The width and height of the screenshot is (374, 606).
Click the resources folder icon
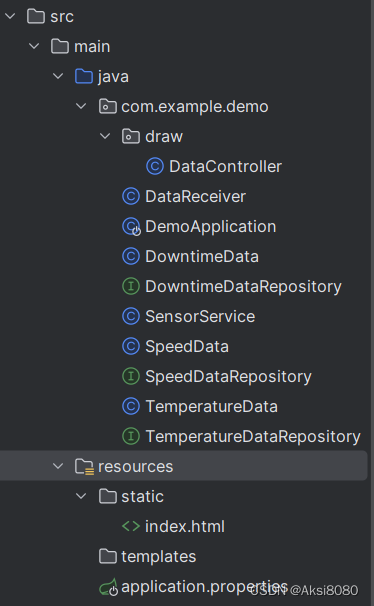(x=84, y=466)
